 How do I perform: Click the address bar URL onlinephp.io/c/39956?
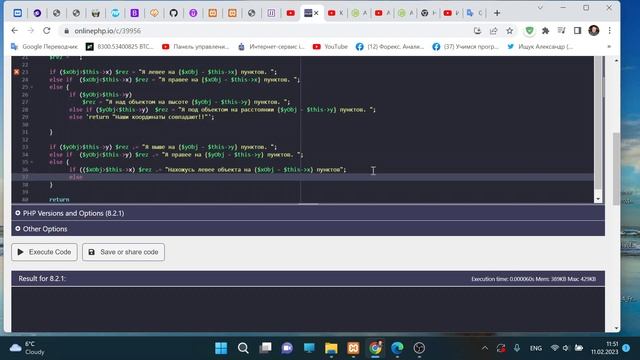107,31
